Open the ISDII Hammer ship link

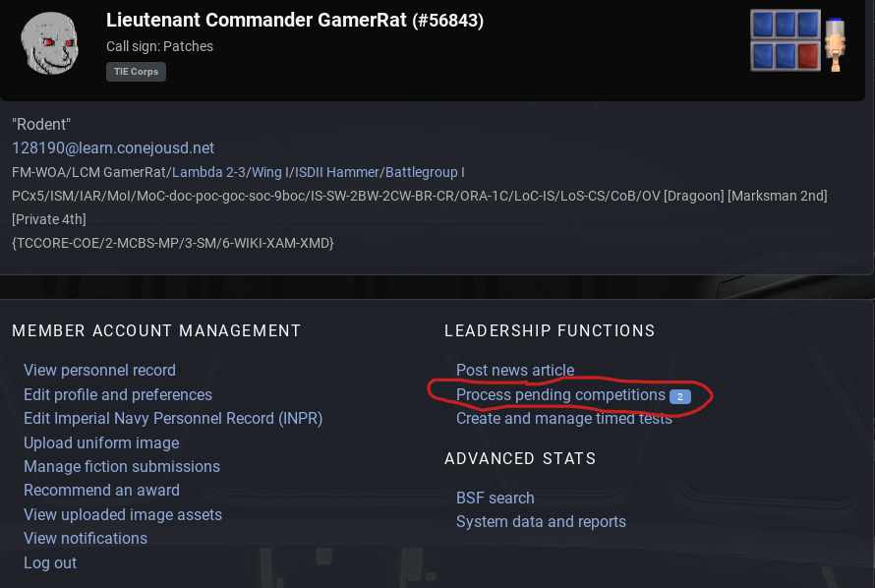click(333, 172)
